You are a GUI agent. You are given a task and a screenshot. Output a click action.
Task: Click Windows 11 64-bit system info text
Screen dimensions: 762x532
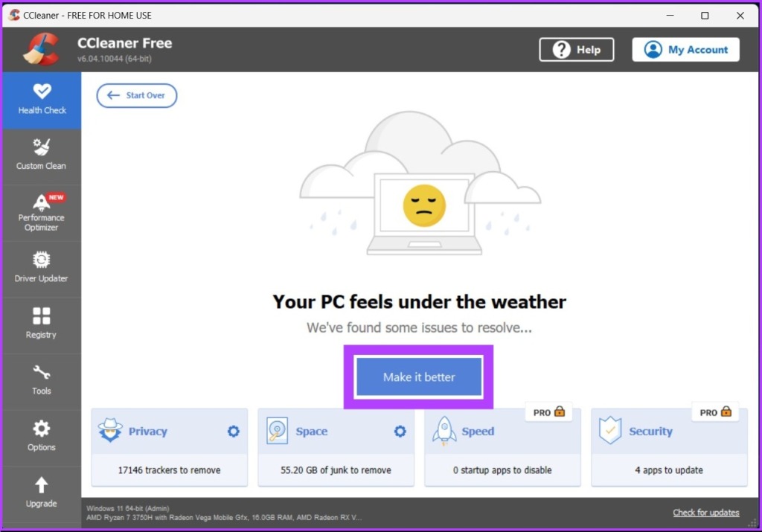coord(128,508)
